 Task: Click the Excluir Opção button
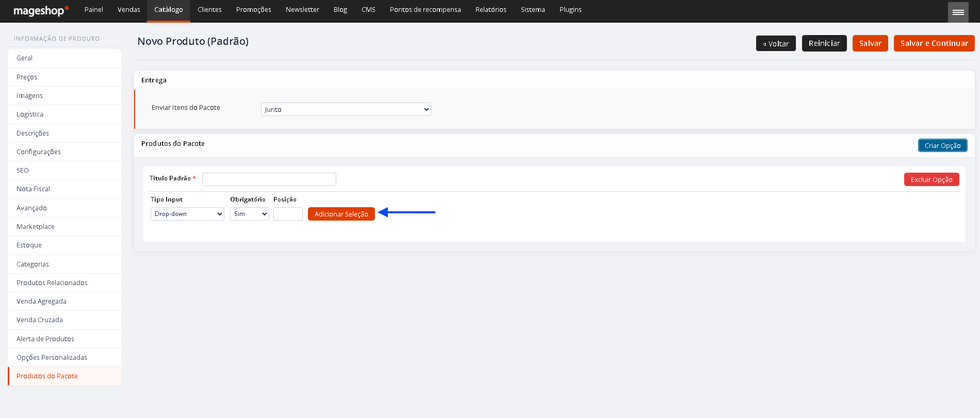point(932,179)
